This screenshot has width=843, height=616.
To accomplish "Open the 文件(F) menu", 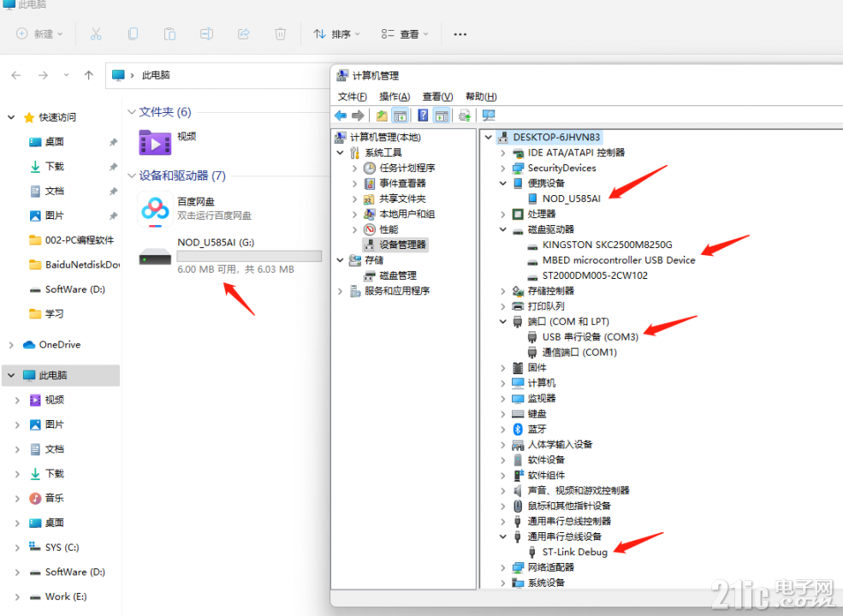I will 352,97.
